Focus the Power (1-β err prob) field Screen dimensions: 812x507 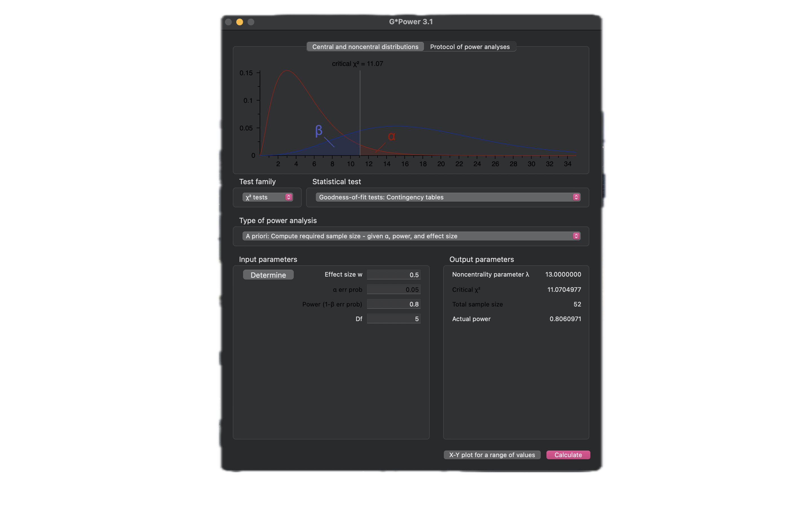393,304
